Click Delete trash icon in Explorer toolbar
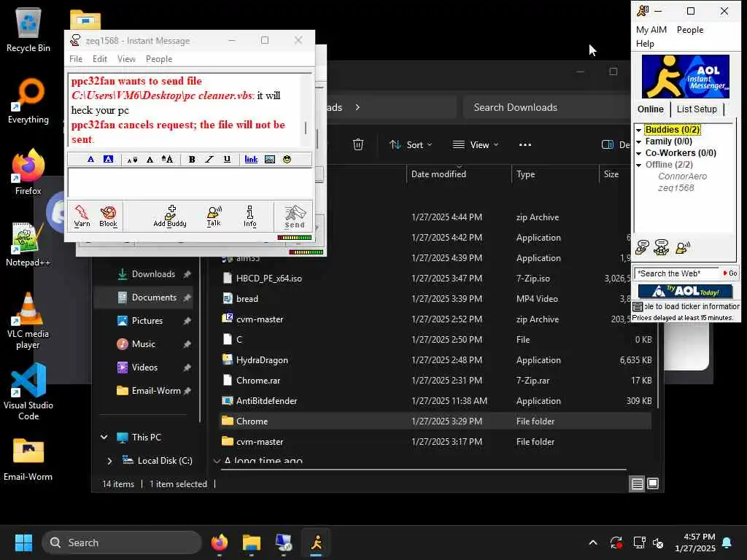This screenshot has width=747, height=560. coord(358,145)
